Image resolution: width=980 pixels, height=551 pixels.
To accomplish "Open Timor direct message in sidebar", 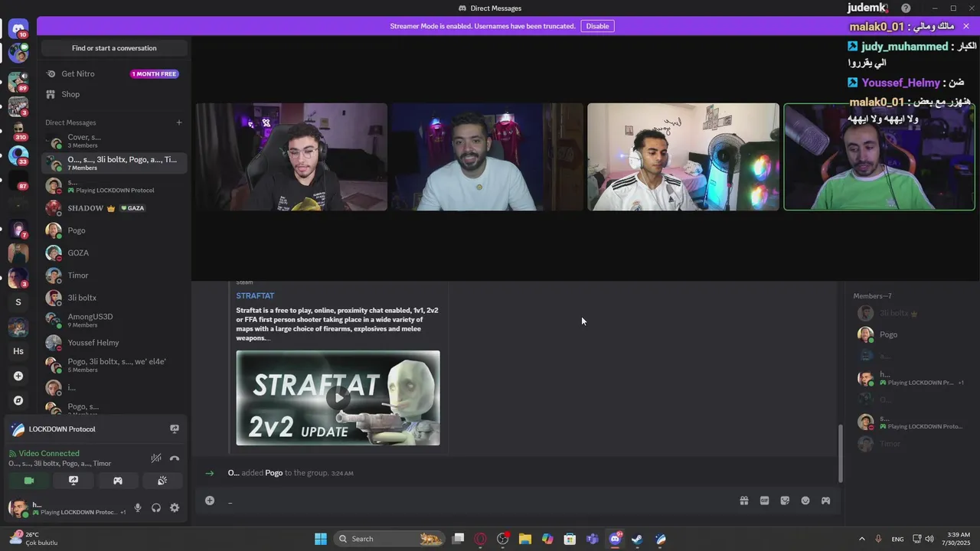I will click(114, 275).
